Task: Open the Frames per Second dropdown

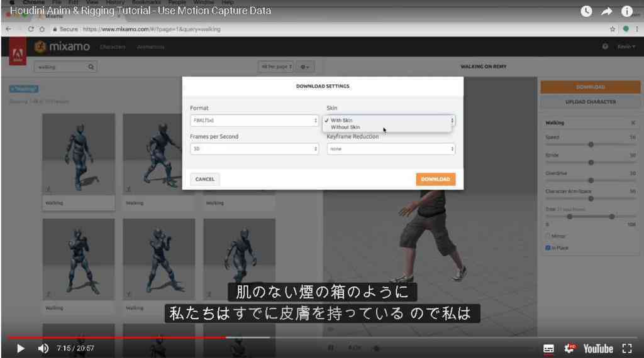Action: pyautogui.click(x=254, y=149)
